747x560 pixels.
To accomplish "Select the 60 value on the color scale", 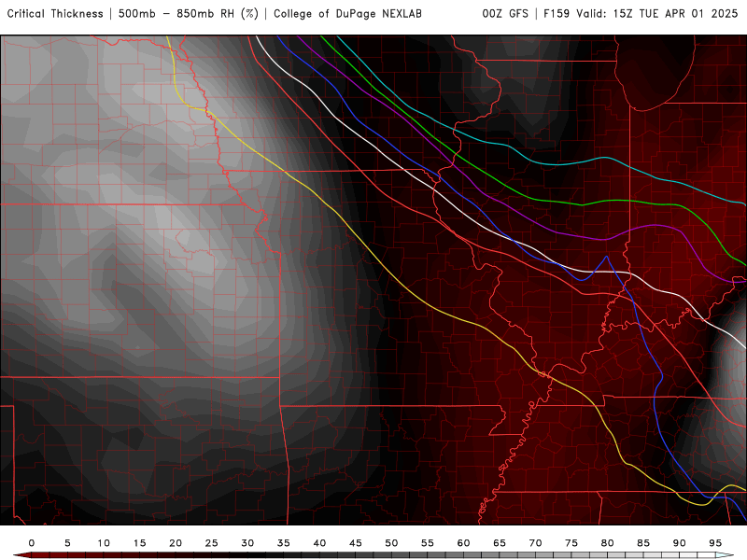I will pos(463,543).
